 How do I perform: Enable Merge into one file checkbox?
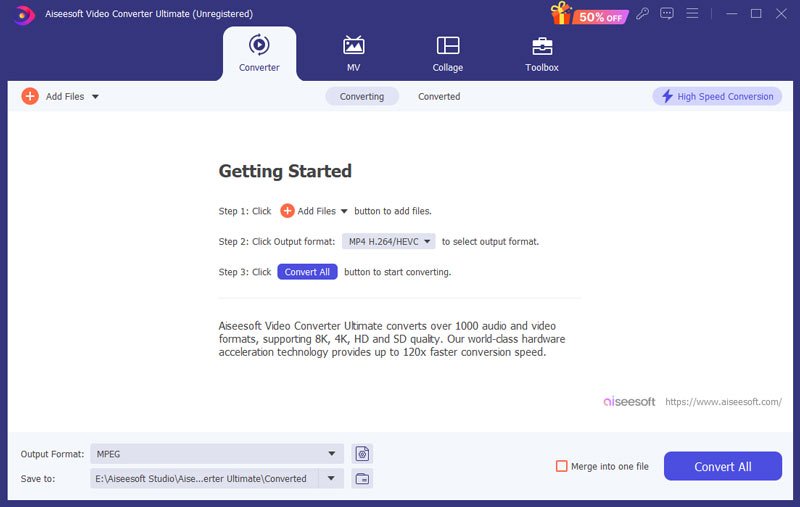562,466
